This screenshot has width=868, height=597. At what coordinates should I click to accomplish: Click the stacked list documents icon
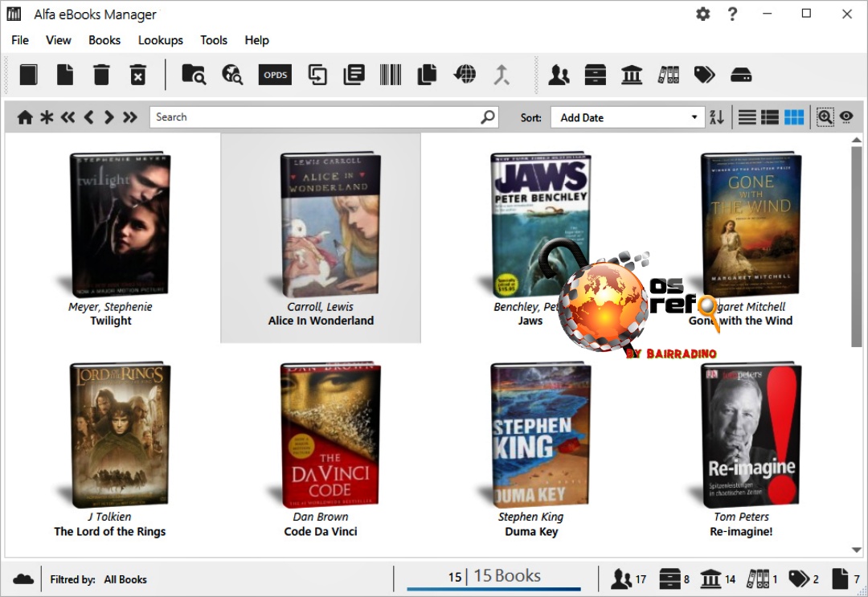pos(354,75)
